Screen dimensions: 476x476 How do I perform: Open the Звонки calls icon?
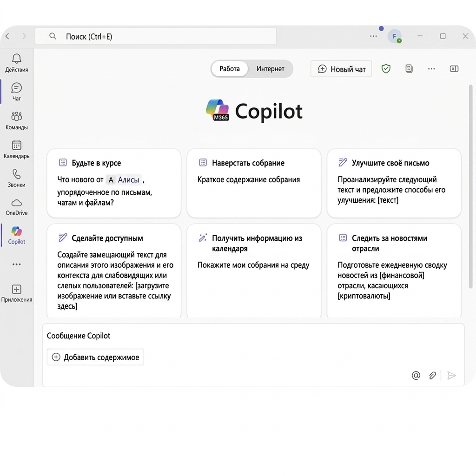[x=16, y=178]
